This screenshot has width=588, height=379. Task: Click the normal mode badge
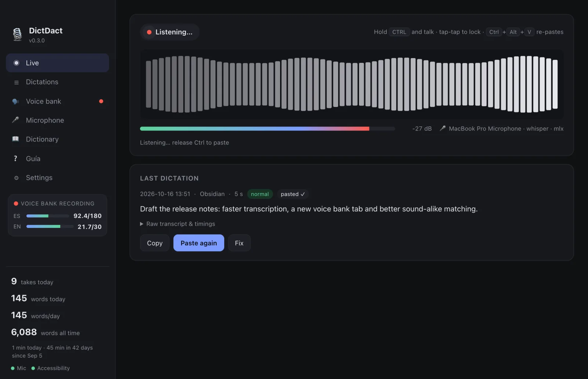tap(260, 194)
